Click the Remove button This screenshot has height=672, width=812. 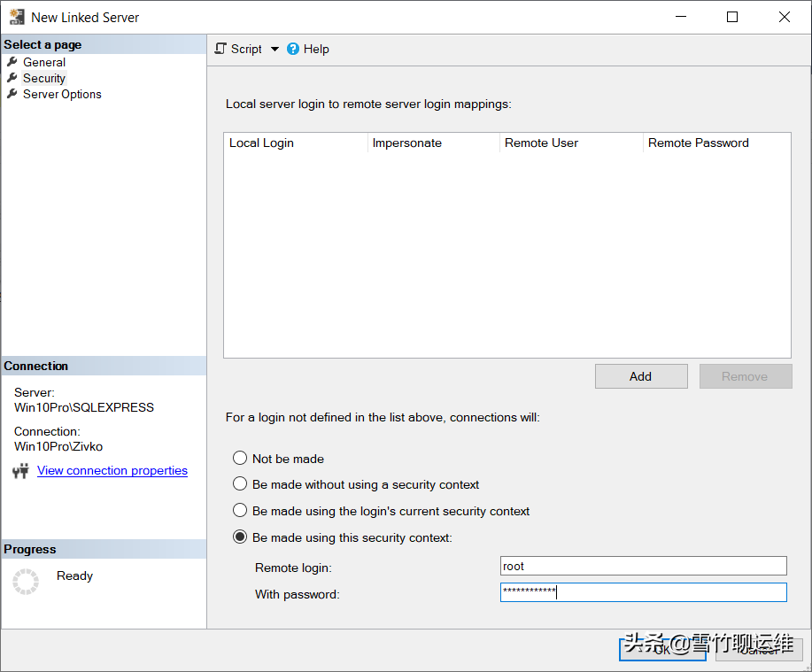(x=745, y=375)
